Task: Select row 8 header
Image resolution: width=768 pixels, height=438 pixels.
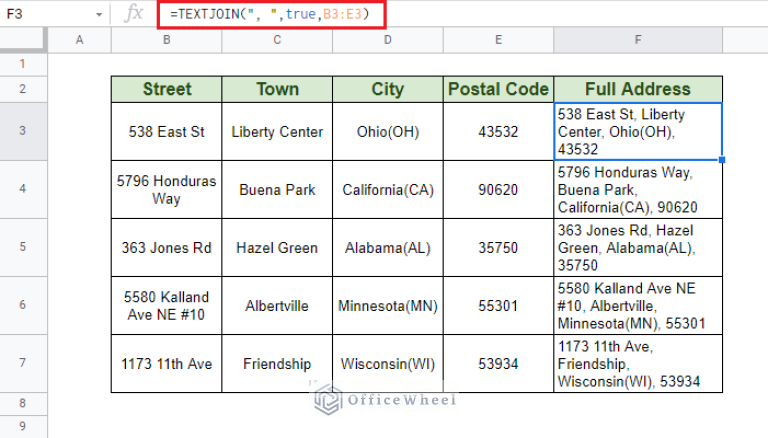Action: coord(23,404)
